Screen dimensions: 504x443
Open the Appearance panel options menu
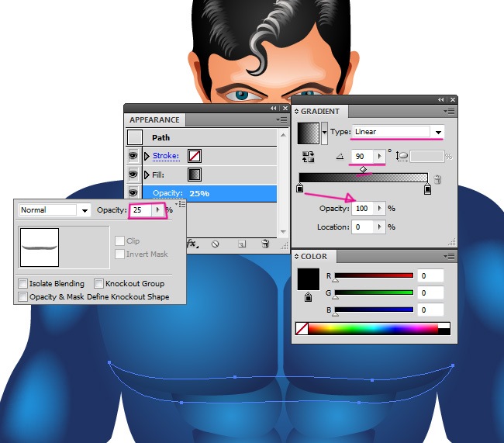point(281,120)
